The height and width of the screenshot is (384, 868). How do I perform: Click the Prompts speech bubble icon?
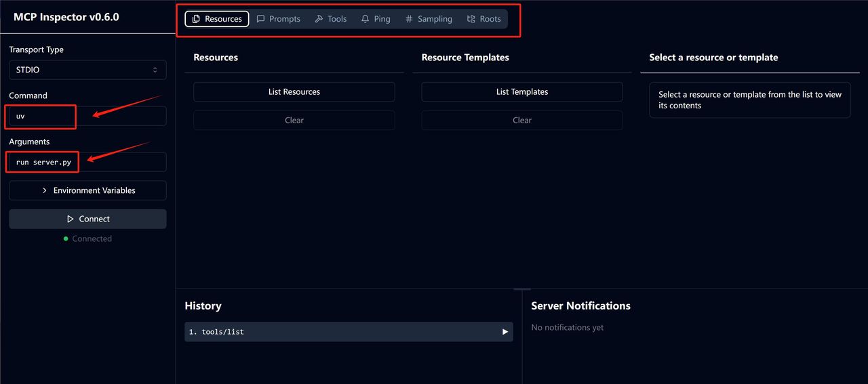pyautogui.click(x=260, y=19)
